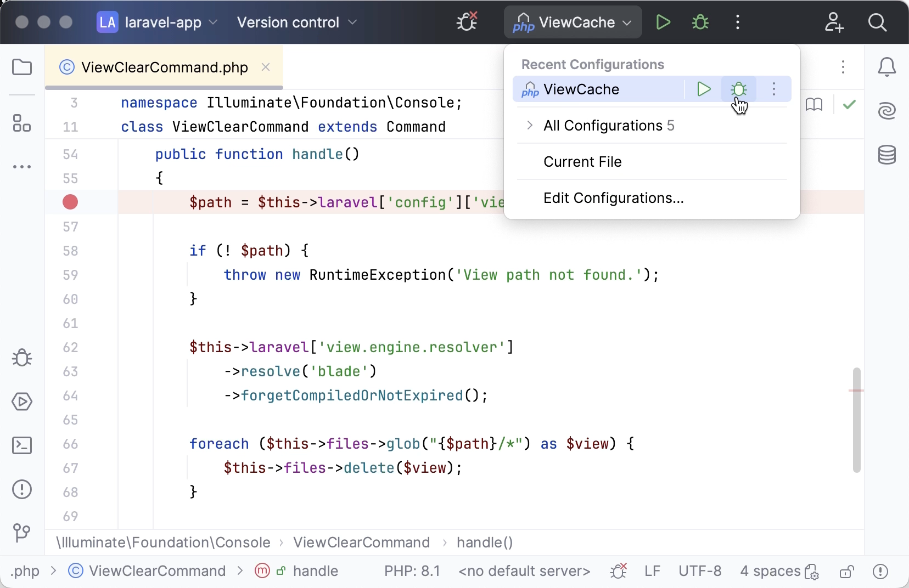Open the Notifications bell
The image size is (909, 588).
coord(888,67)
